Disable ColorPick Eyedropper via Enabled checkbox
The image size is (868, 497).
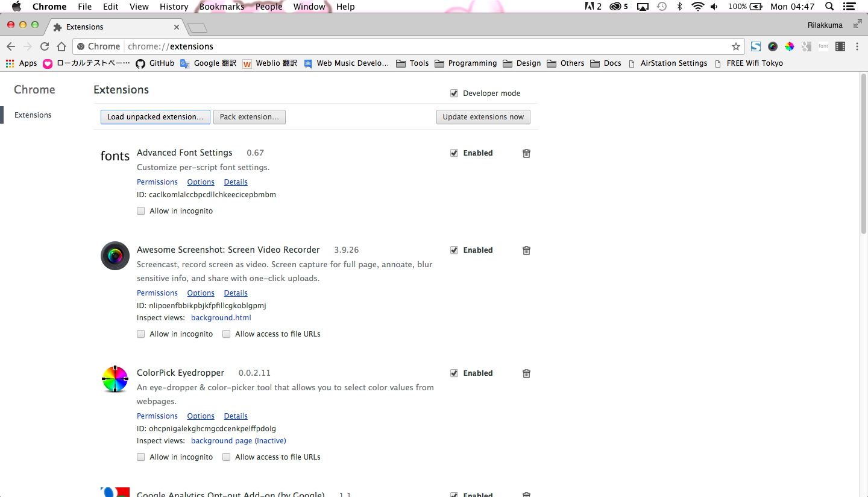tap(454, 373)
